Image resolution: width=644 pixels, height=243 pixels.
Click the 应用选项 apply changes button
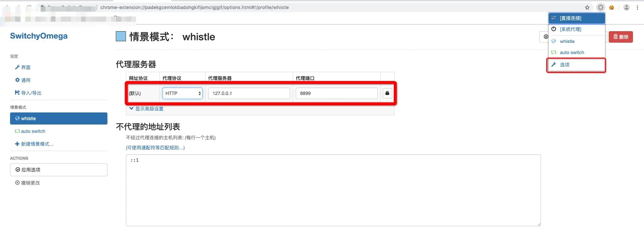(x=59, y=170)
